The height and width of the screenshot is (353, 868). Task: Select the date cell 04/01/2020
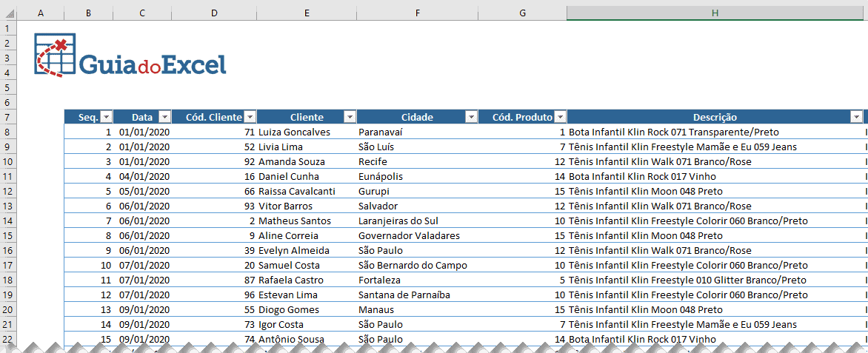144,176
